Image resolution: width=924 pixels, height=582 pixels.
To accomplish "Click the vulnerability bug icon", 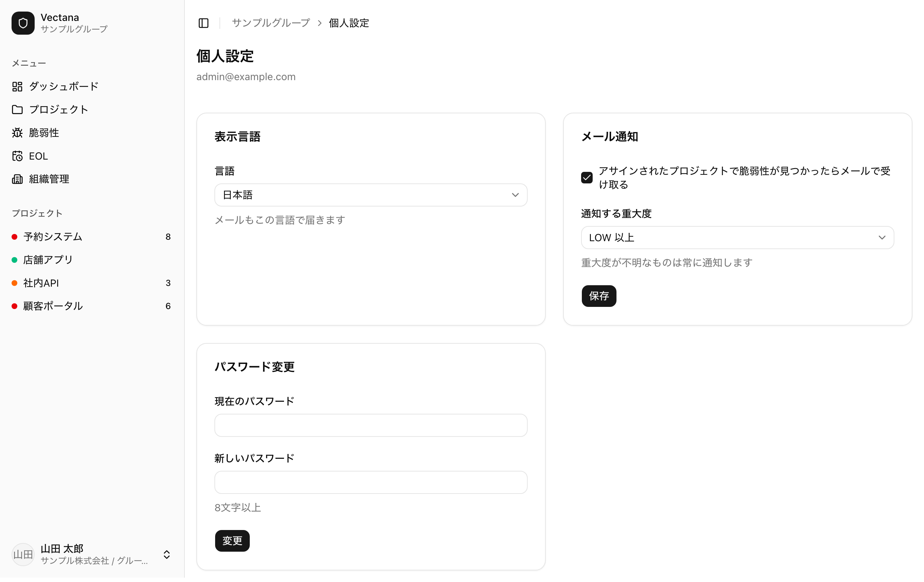I will tap(17, 133).
